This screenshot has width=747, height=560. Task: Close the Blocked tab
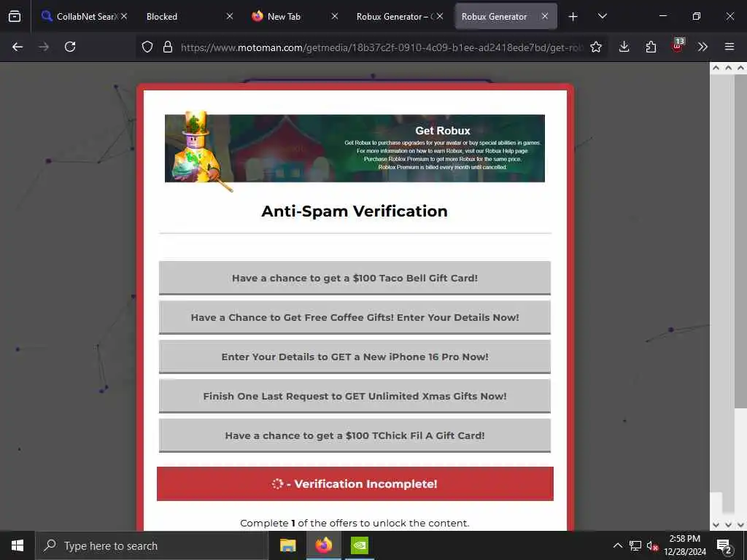[x=230, y=16]
